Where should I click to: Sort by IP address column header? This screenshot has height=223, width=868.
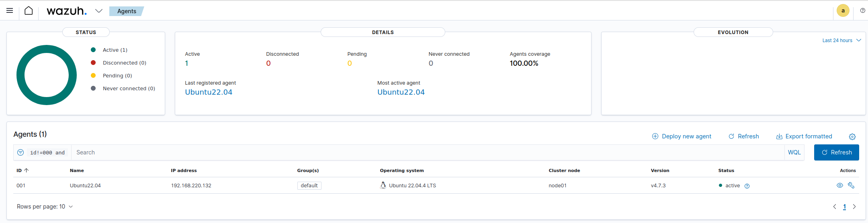pos(184,170)
